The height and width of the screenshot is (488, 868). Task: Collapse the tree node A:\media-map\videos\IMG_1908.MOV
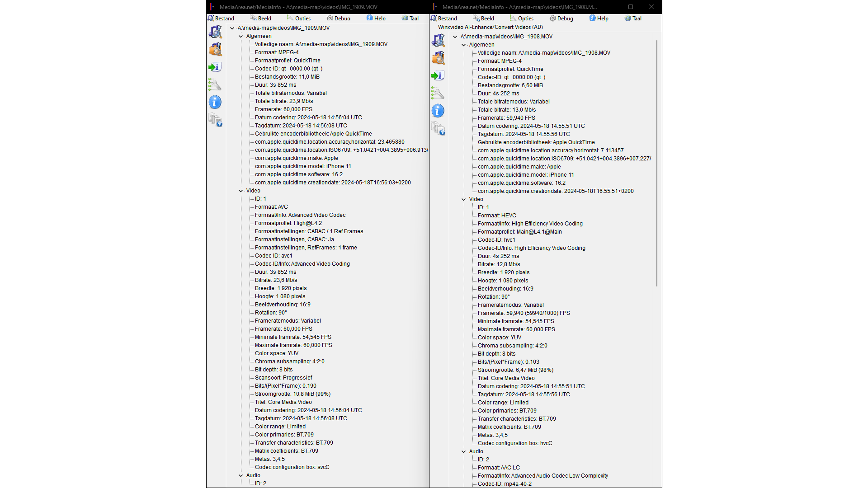(x=455, y=37)
